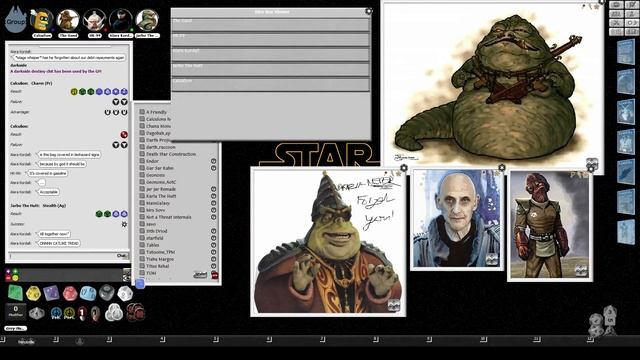Click share icon on red alien officer image
This screenshot has width=640, height=360.
point(580,271)
